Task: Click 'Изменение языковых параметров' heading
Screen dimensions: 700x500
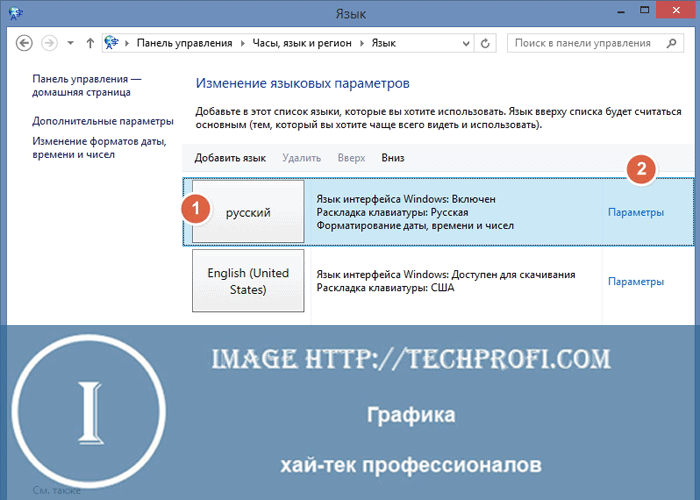Action: (303, 83)
